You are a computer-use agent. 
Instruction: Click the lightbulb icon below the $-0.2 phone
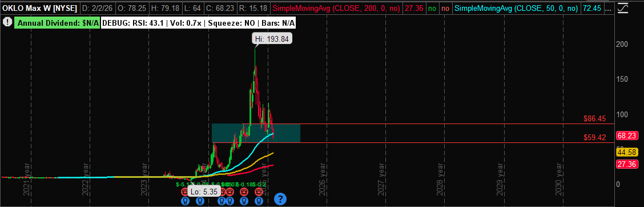click(259, 201)
